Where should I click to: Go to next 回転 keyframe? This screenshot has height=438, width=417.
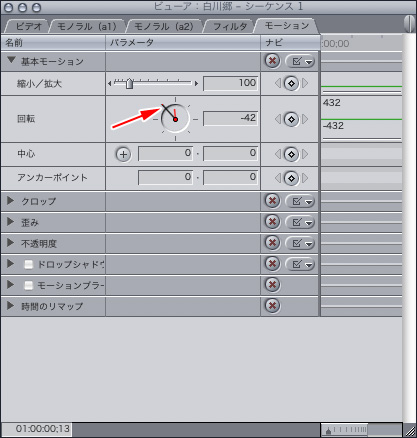pyautogui.click(x=305, y=119)
